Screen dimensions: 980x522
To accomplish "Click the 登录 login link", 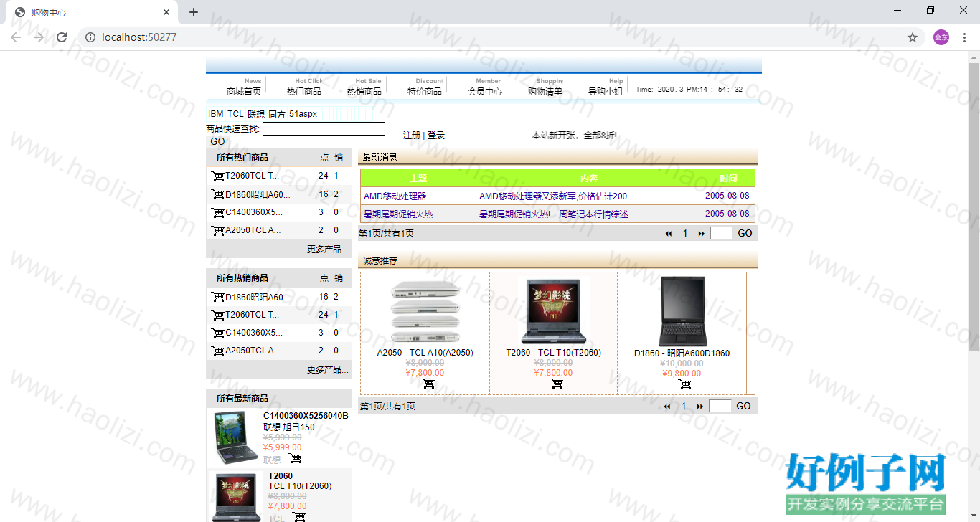I will pyautogui.click(x=436, y=136).
